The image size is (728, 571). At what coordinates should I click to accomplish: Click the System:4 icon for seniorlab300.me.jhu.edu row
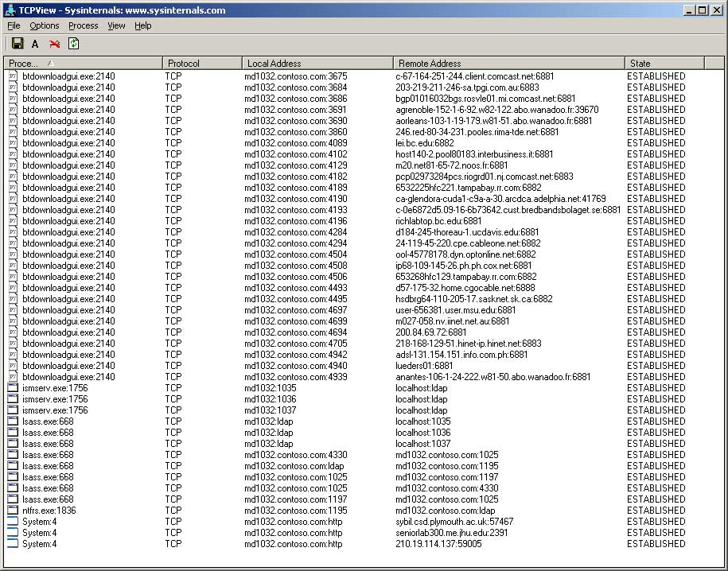click(x=13, y=533)
